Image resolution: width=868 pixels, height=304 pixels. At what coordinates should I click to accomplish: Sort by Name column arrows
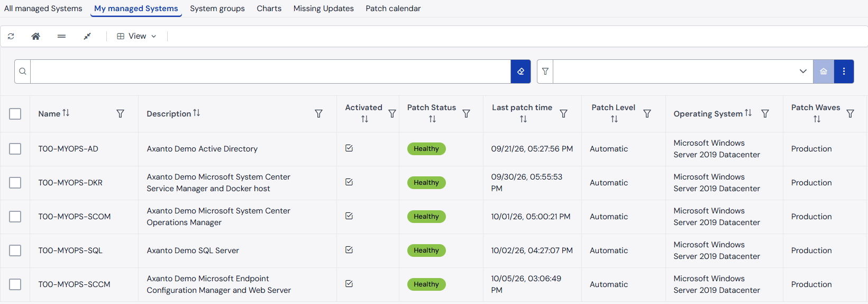[x=66, y=113]
